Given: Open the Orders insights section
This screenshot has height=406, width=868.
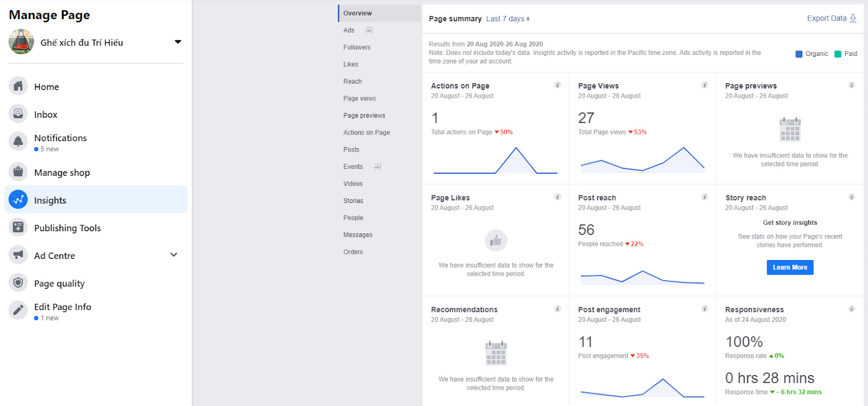Looking at the screenshot, I should point(353,252).
